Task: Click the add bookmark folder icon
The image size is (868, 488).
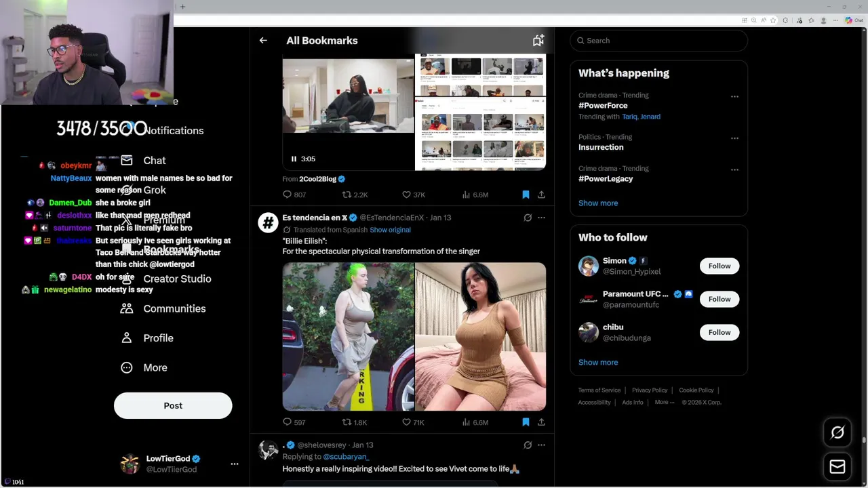Action: pyautogui.click(x=538, y=41)
